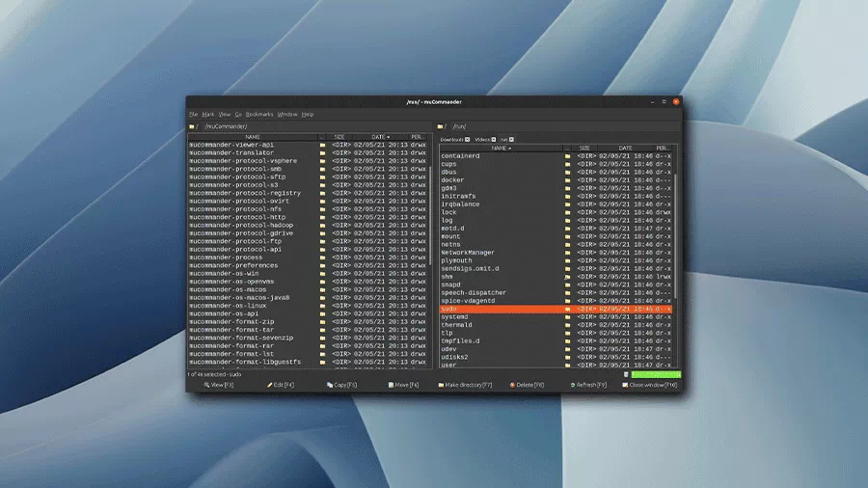Open the Go menu
The width and height of the screenshot is (868, 488).
[238, 115]
